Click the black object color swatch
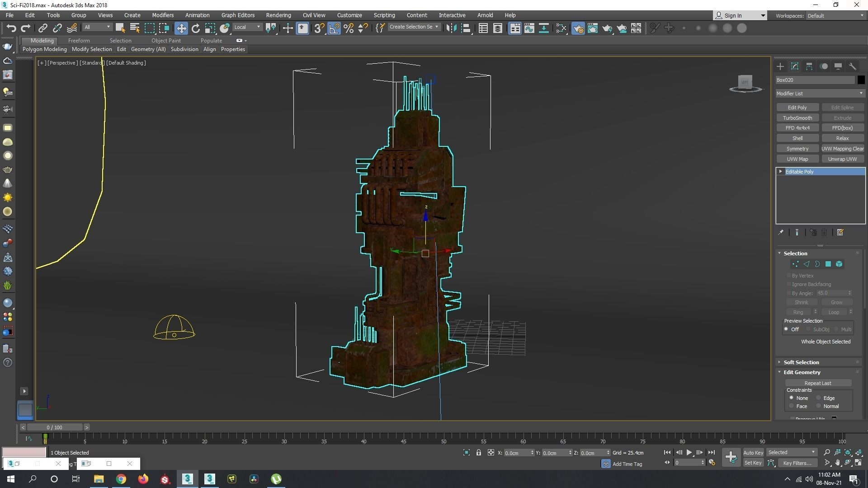This screenshot has width=868, height=488. click(861, 80)
